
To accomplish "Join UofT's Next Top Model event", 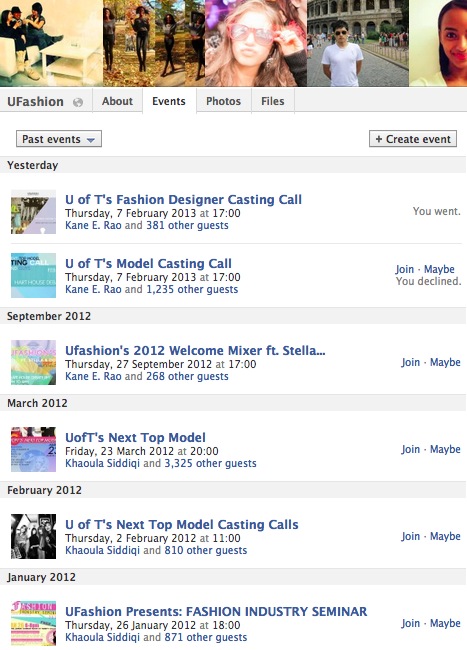I will pos(410,449).
